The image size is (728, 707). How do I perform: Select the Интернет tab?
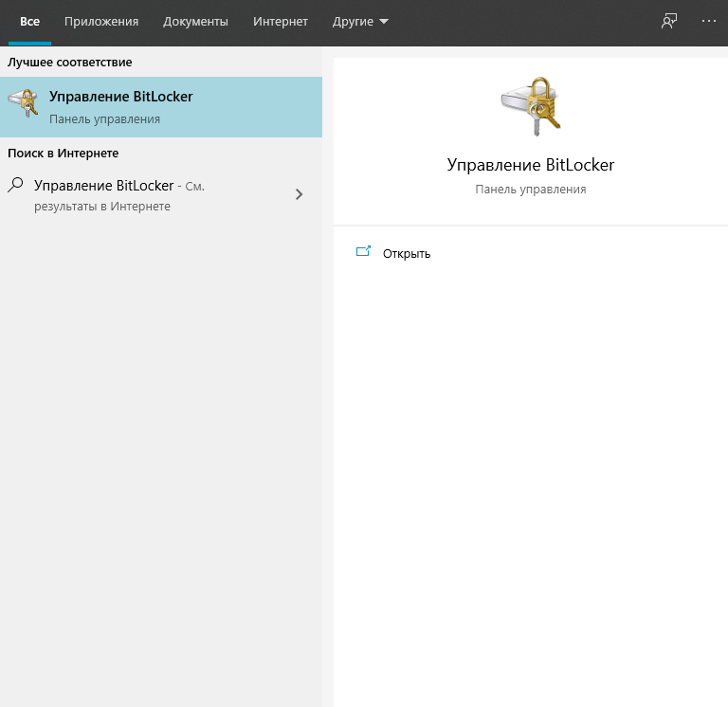(281, 21)
